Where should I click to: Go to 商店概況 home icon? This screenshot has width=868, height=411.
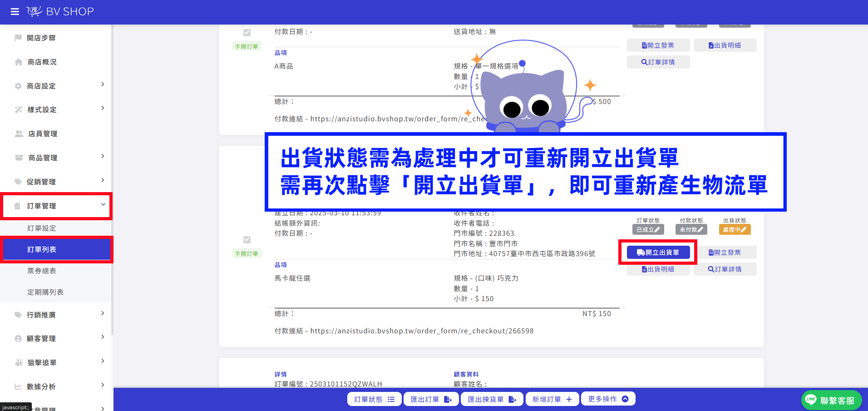tap(19, 62)
